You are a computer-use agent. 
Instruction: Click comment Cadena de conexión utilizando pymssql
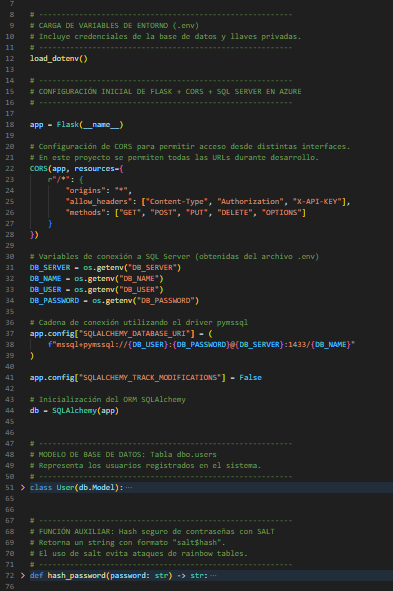[139, 323]
